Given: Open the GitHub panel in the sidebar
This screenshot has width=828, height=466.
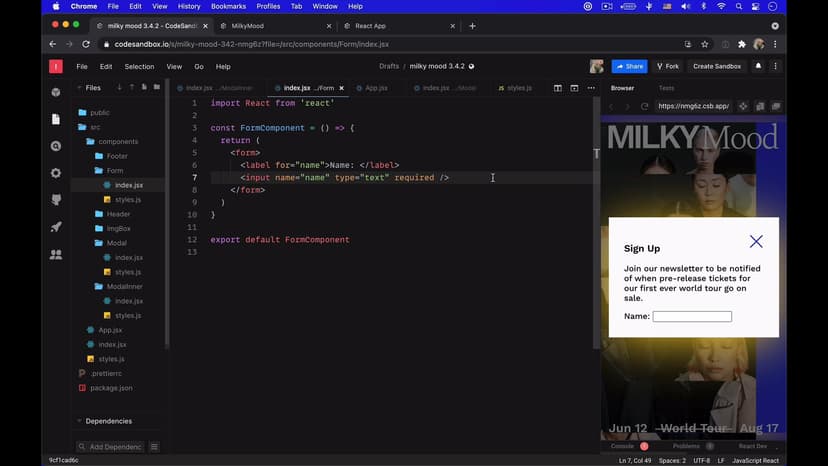Looking at the screenshot, I should tap(56, 200).
